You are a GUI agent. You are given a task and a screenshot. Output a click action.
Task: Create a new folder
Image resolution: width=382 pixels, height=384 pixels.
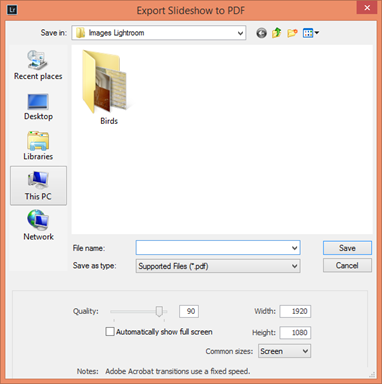[292, 33]
